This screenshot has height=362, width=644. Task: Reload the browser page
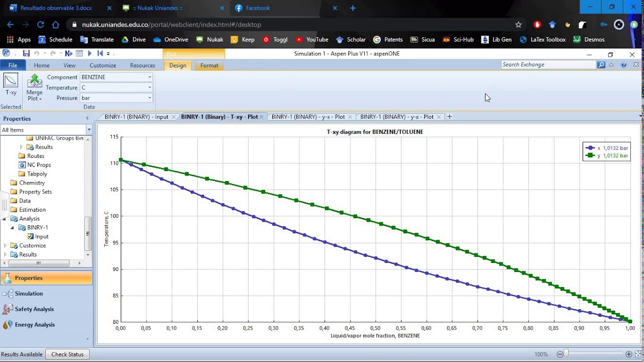tap(40, 25)
